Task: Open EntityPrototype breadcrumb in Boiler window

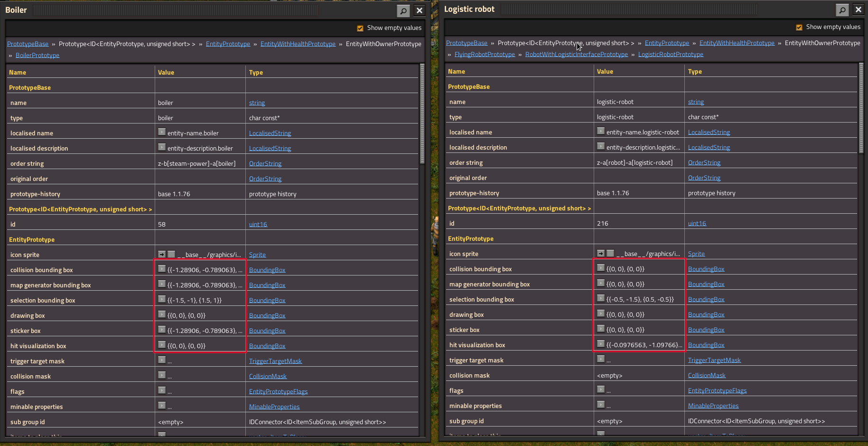Action: tap(228, 44)
